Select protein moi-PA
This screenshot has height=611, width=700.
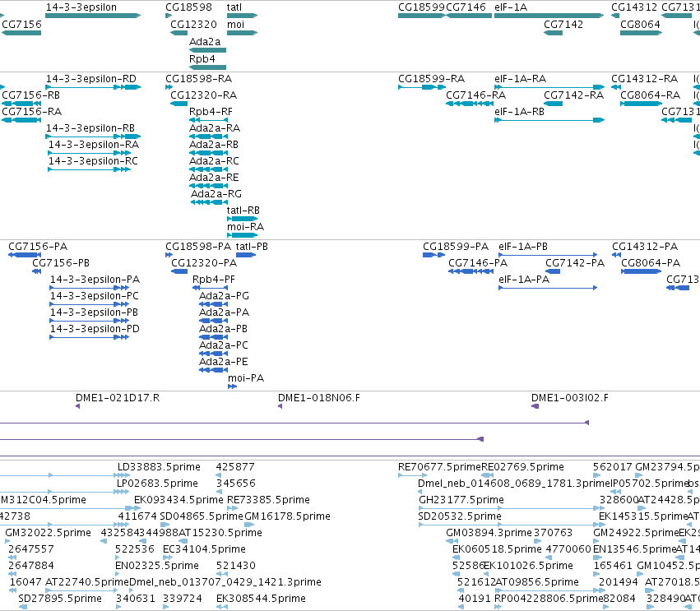click(x=232, y=387)
